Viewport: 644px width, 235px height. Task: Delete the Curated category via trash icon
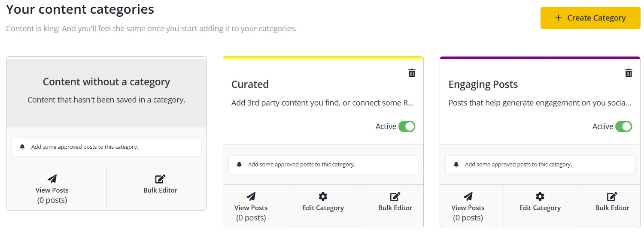(412, 73)
